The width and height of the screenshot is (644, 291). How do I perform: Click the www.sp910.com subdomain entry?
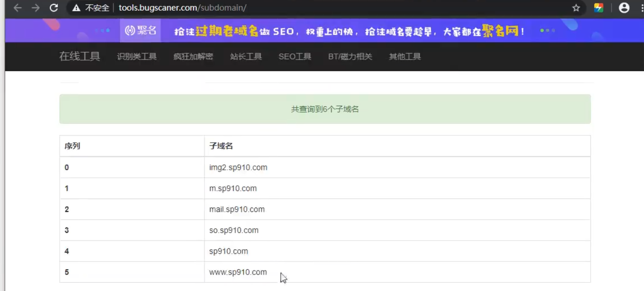pyautogui.click(x=238, y=272)
